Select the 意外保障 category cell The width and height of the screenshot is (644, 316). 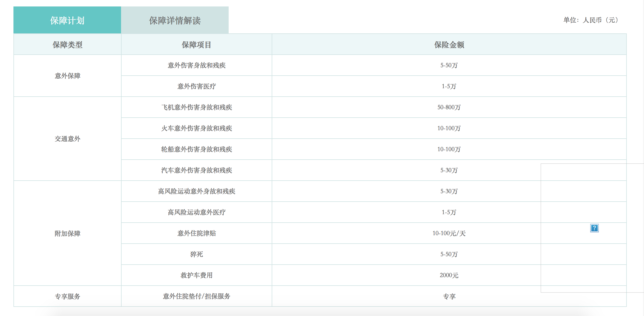[x=67, y=76]
